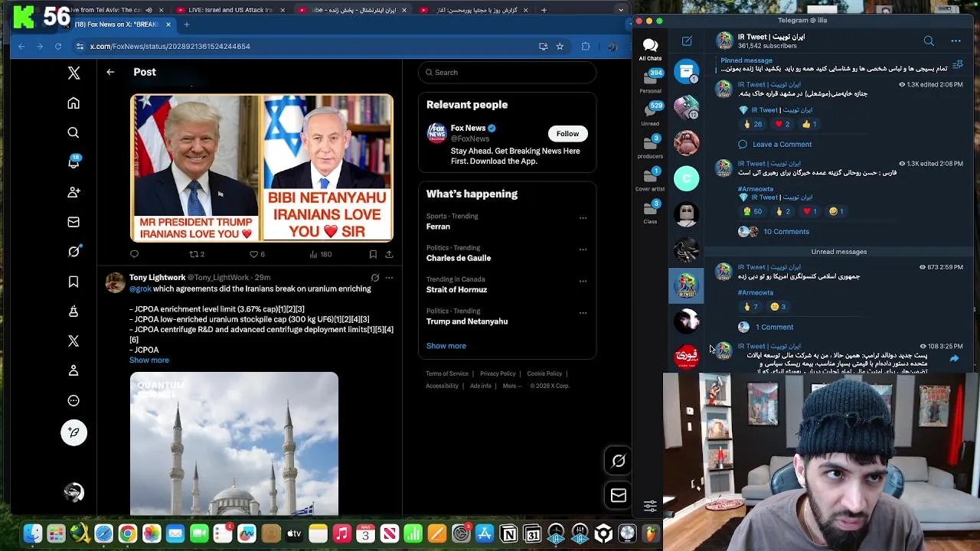
Task: Show more trends in What's happening
Action: point(446,346)
